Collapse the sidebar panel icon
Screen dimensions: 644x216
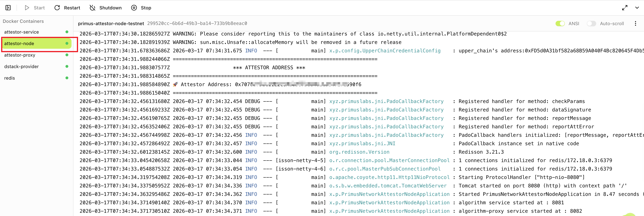(x=8, y=8)
